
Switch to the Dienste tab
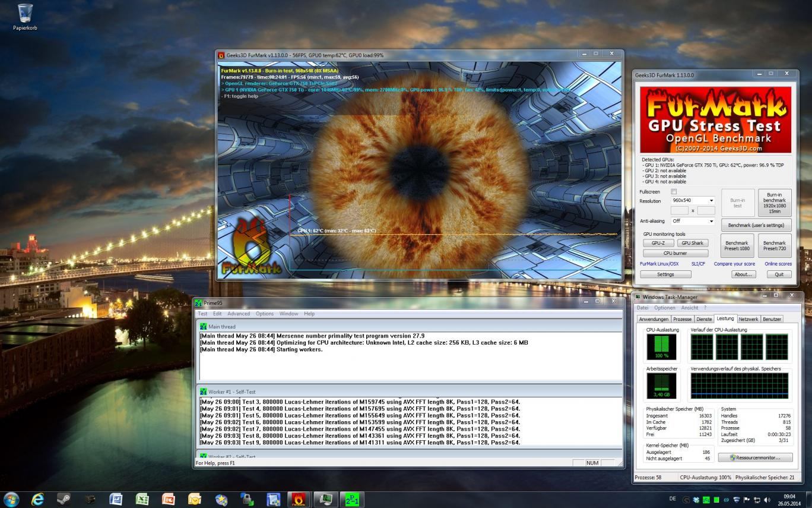point(704,319)
